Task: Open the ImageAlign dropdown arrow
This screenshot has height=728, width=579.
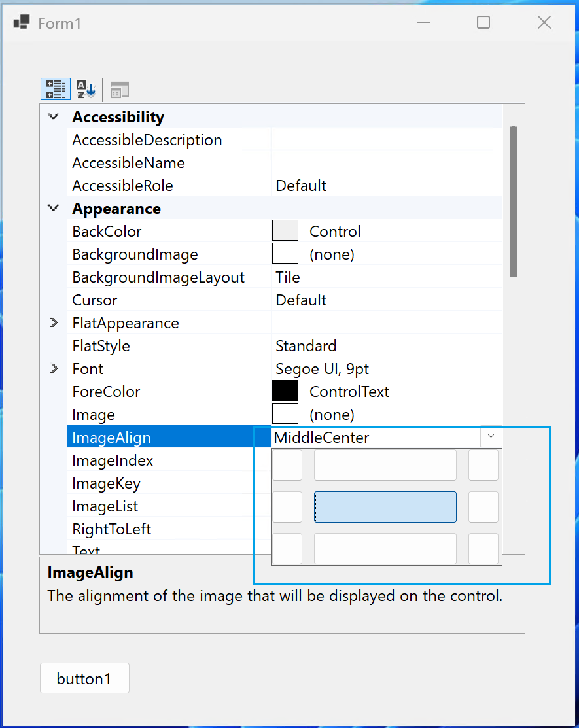Action: (x=491, y=437)
